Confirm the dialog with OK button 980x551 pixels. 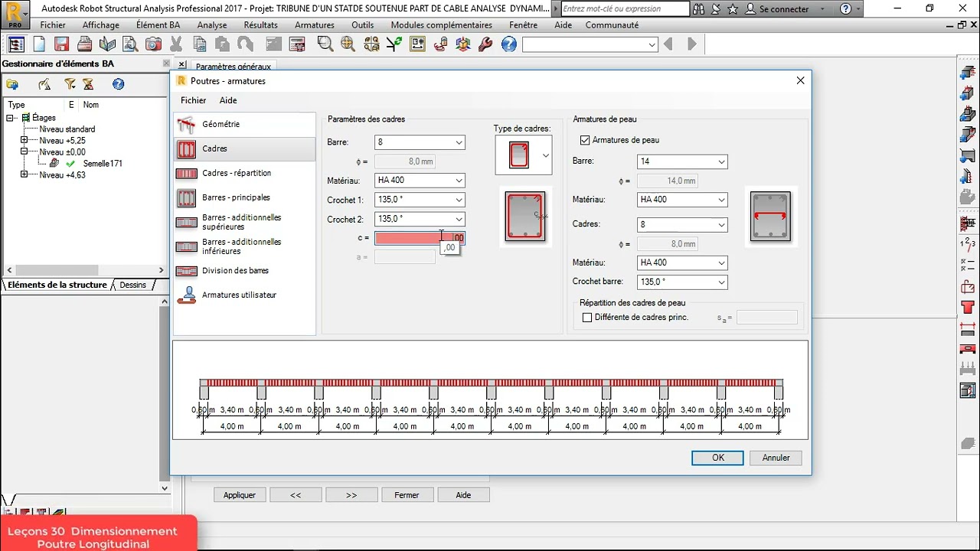coord(717,458)
